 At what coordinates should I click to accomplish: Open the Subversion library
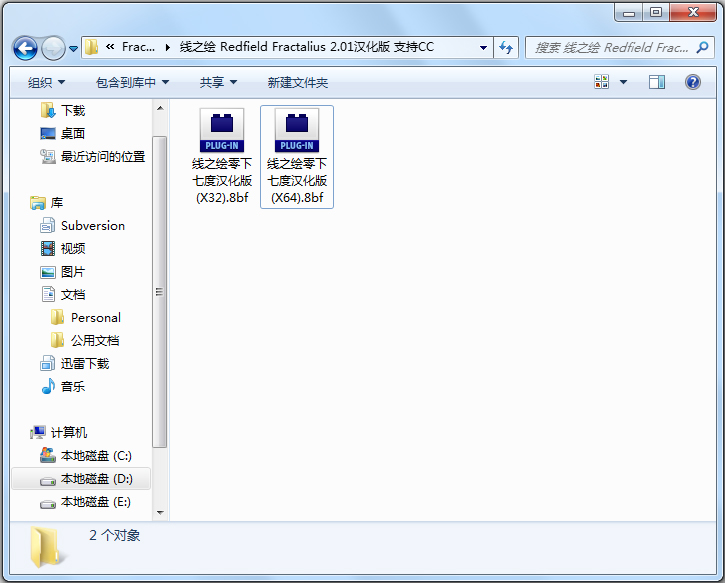pos(92,226)
